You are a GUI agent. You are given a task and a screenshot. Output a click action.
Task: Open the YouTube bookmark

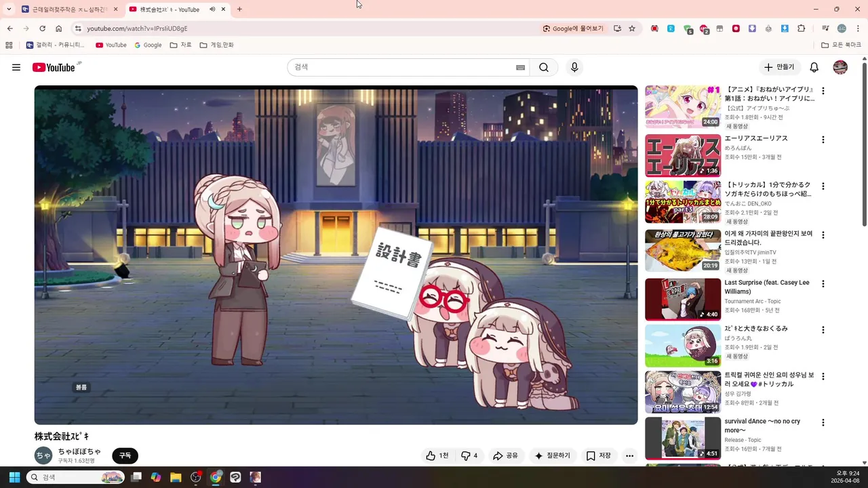coord(111,45)
